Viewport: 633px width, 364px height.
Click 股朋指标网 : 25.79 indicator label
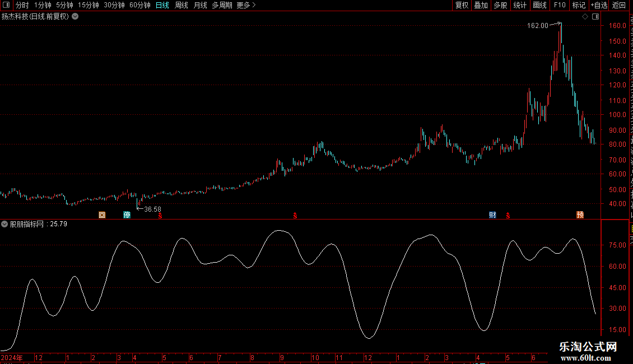[x=38, y=224]
